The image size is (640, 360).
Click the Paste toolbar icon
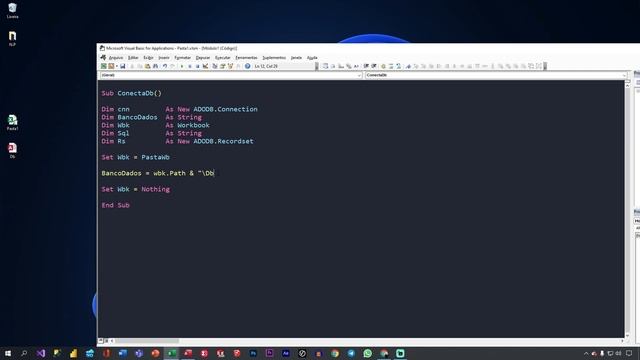click(x=147, y=66)
